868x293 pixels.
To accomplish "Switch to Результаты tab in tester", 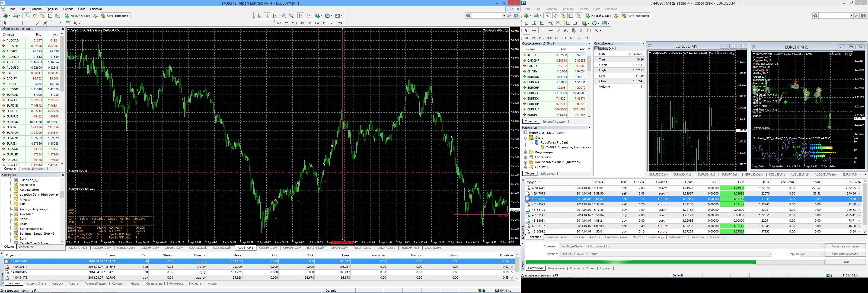I will pyautogui.click(x=556, y=268).
